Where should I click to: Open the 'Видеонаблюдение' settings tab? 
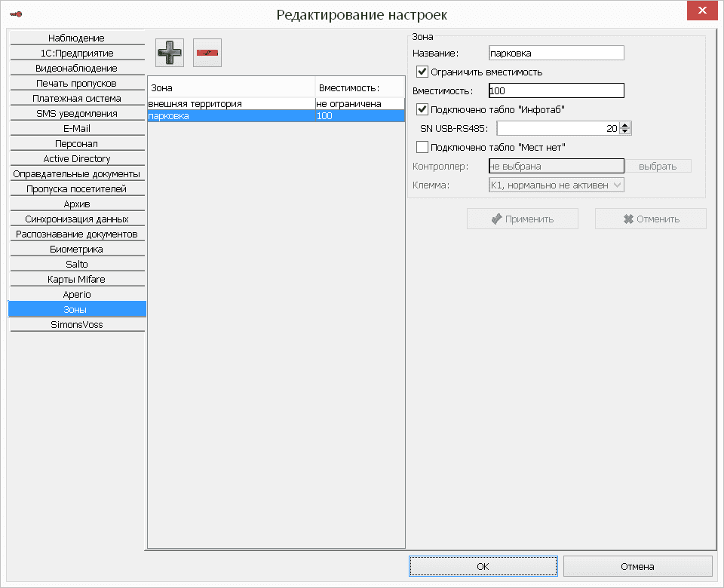point(76,68)
